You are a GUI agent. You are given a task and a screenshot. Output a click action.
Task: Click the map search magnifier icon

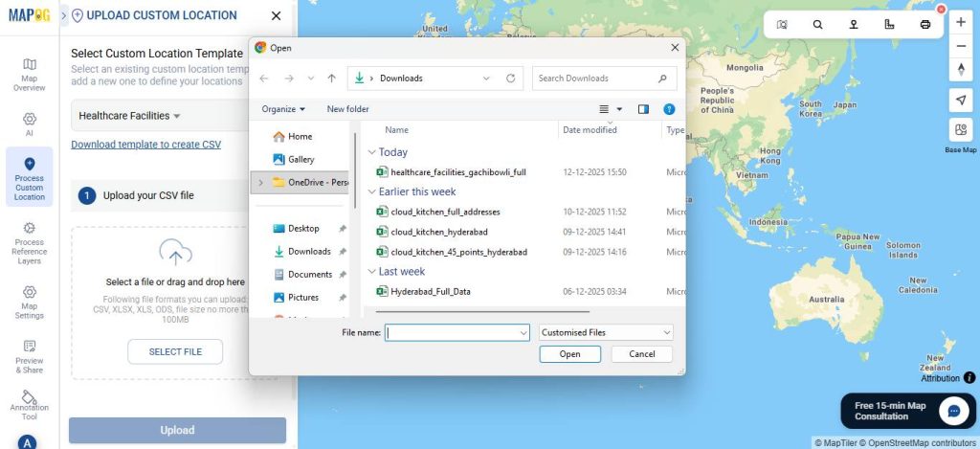click(x=817, y=25)
